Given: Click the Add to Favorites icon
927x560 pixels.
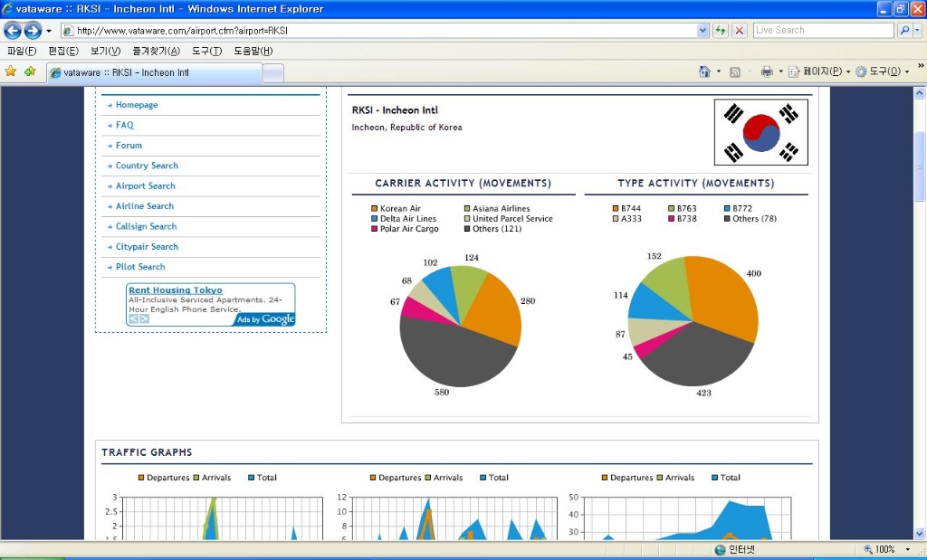Looking at the screenshot, I should 30,71.
